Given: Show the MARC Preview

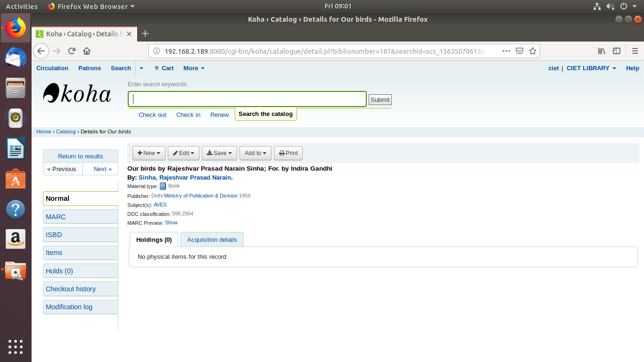Looking at the screenshot, I should coord(171,222).
